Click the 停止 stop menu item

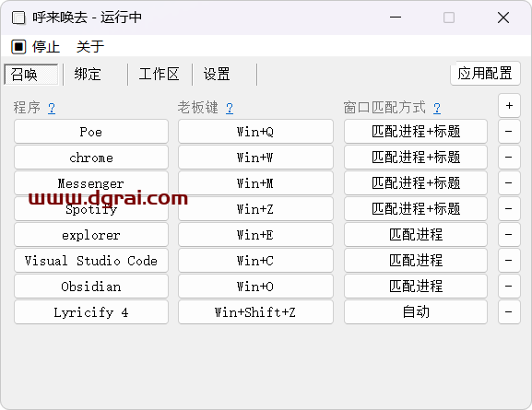click(x=36, y=46)
